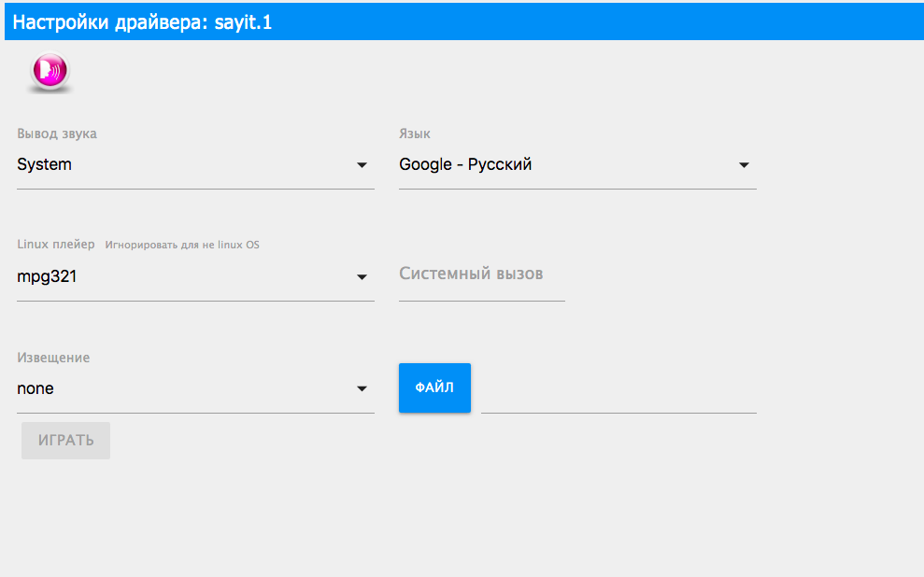The width and height of the screenshot is (924, 577).
Task: Open the Вывод звука dropdown showing System
Action: pyautogui.click(x=195, y=165)
